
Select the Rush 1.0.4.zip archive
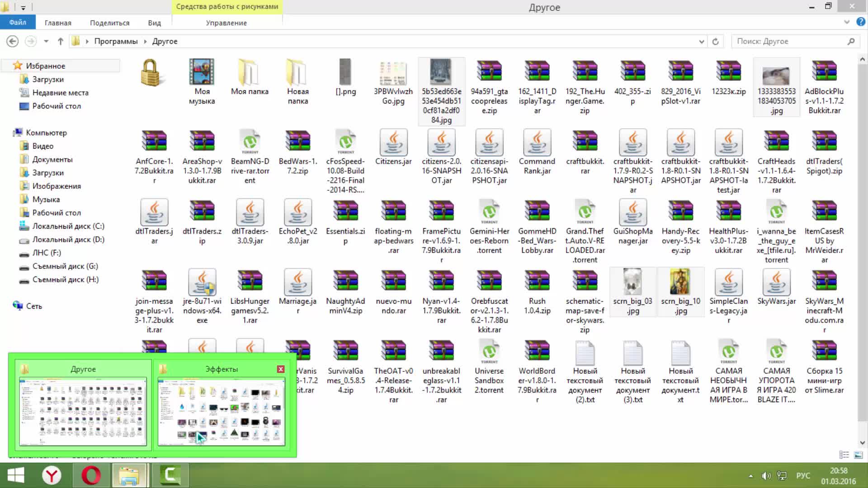(x=537, y=291)
